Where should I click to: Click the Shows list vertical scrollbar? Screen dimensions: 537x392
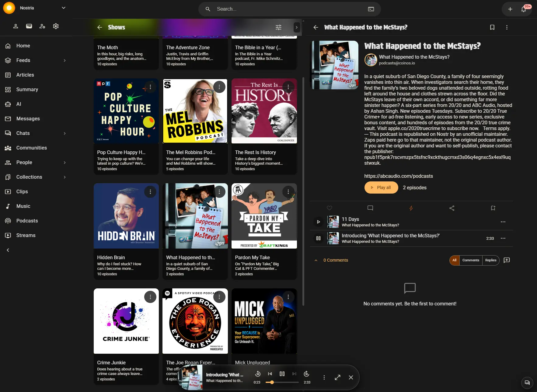[x=303, y=191]
